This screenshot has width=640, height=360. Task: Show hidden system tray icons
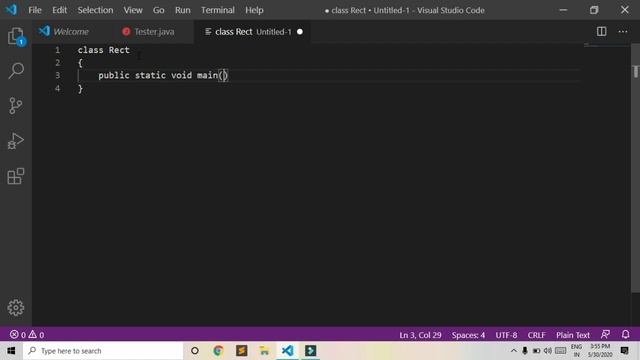pyautogui.click(x=513, y=351)
